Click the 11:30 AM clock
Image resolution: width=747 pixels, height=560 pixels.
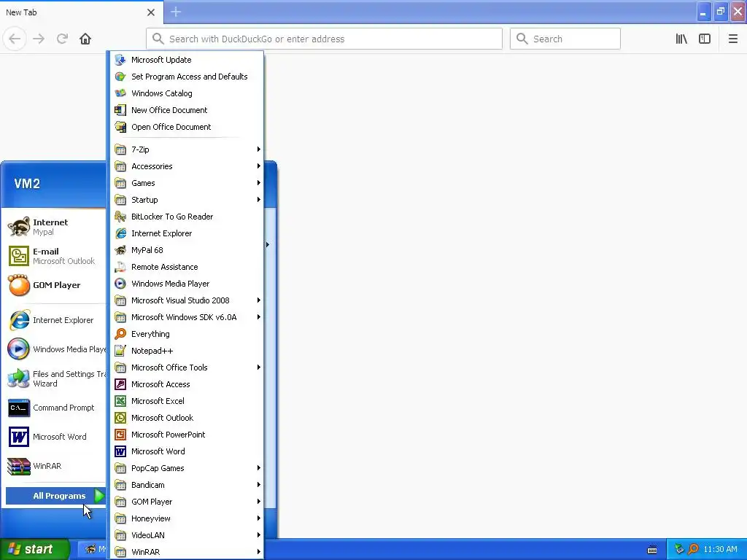[720, 549]
